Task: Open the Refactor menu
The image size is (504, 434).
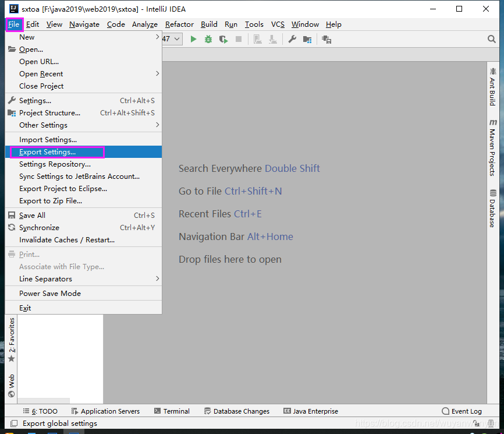Action: (179, 24)
